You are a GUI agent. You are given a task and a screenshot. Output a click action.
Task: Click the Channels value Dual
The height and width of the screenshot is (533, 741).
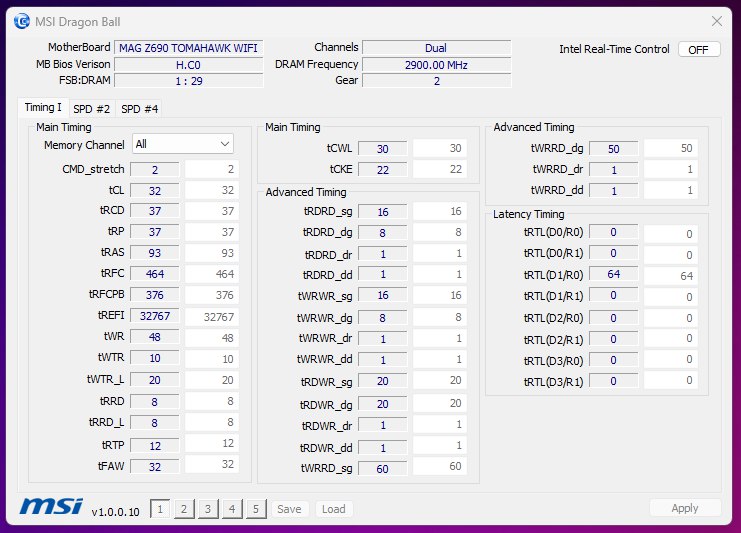point(437,48)
